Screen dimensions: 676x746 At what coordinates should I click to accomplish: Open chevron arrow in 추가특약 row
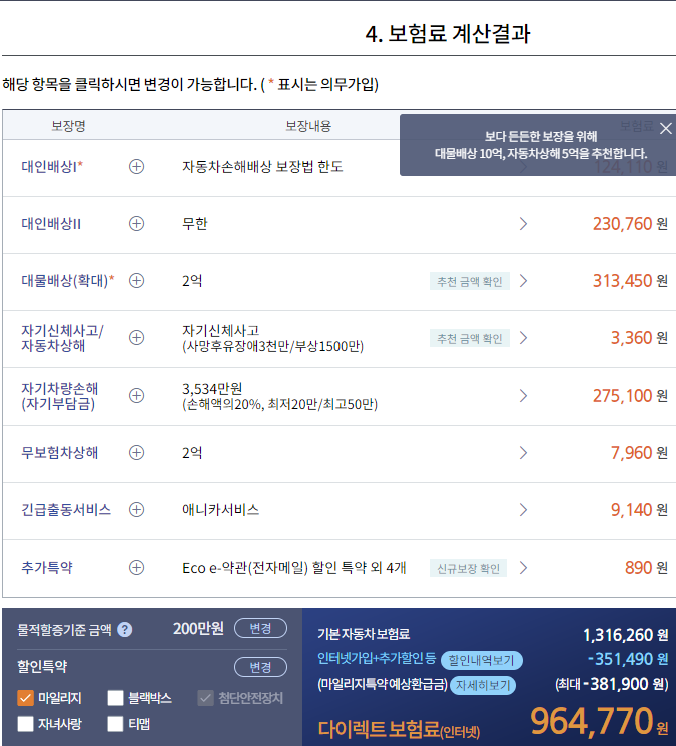point(523,568)
